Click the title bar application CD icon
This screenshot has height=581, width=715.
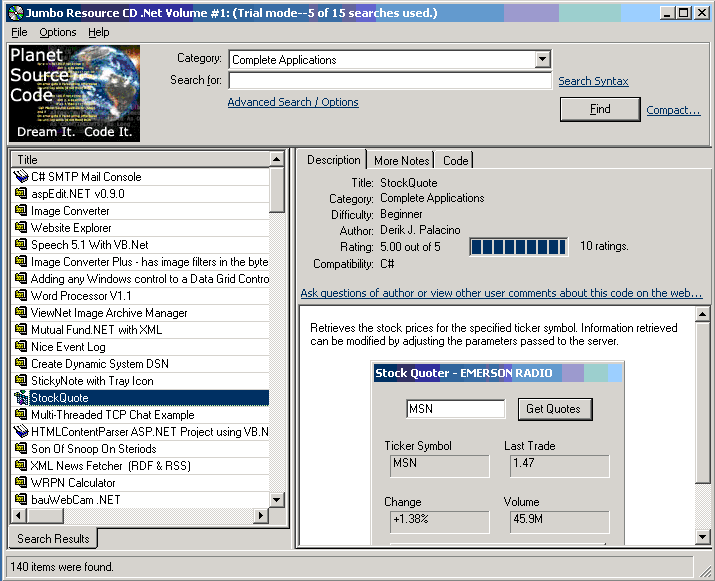(16, 13)
